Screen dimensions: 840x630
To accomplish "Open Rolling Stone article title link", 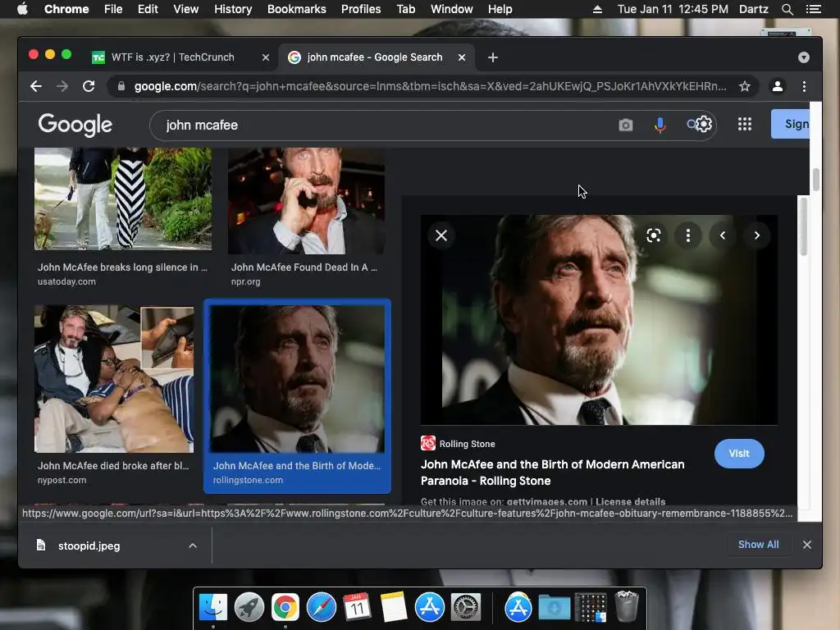I will (x=552, y=472).
